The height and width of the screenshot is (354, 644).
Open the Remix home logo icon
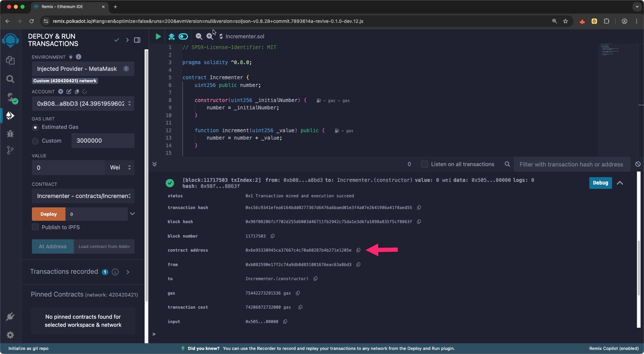pos(10,40)
